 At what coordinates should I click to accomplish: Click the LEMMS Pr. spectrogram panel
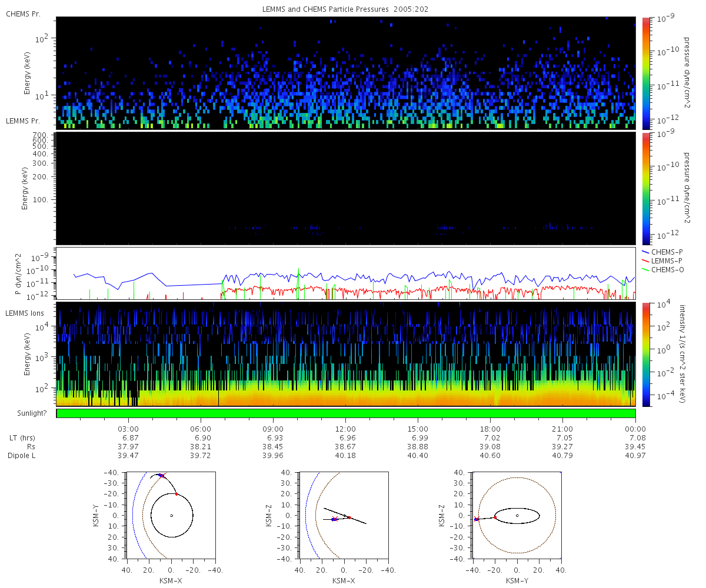[346, 188]
